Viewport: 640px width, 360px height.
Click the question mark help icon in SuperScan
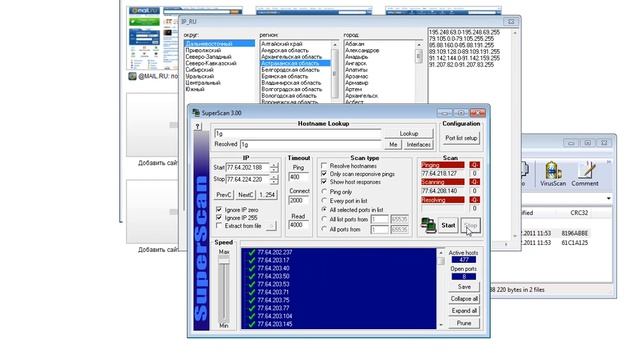point(198,126)
